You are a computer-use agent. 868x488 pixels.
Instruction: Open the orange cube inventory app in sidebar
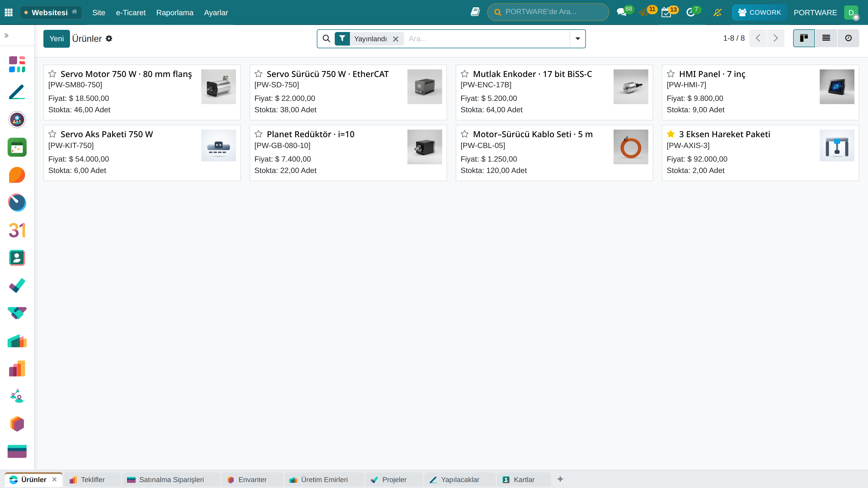[x=17, y=424]
